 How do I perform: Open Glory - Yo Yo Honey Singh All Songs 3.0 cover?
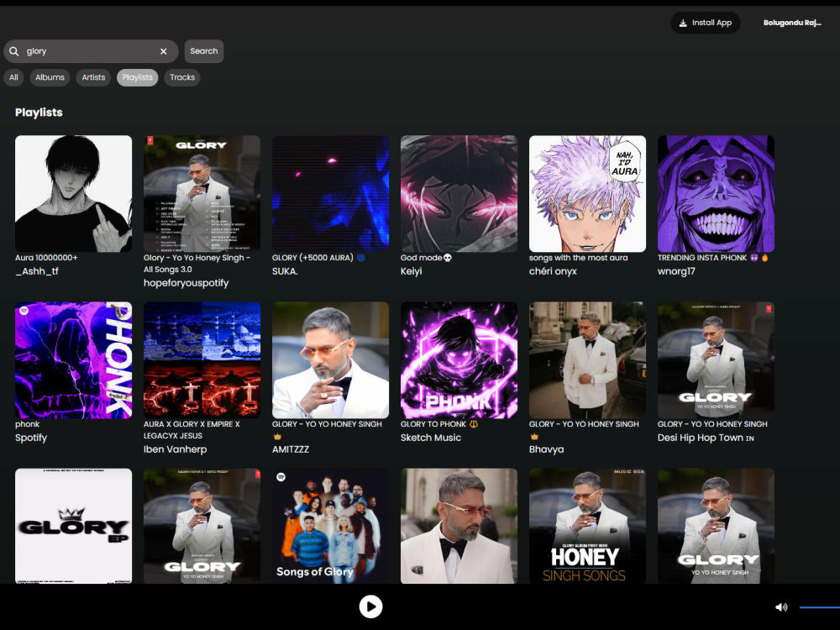[x=202, y=193]
